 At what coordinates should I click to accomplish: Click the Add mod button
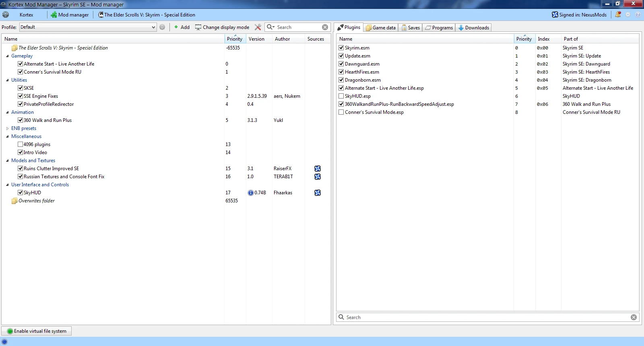pyautogui.click(x=182, y=27)
